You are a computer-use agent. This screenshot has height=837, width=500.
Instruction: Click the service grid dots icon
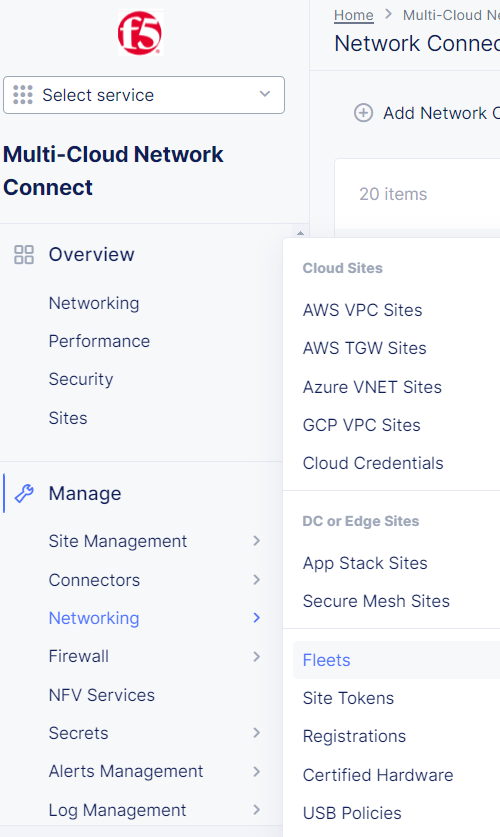23,95
